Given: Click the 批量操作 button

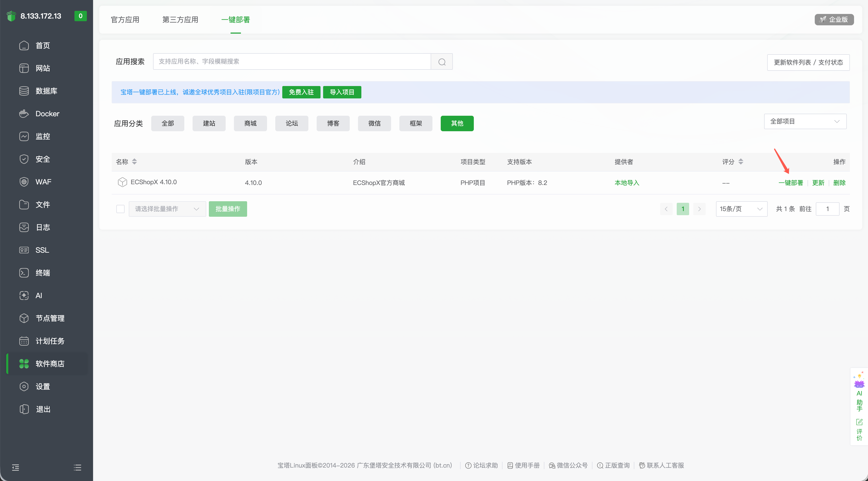Looking at the screenshot, I should [x=228, y=209].
